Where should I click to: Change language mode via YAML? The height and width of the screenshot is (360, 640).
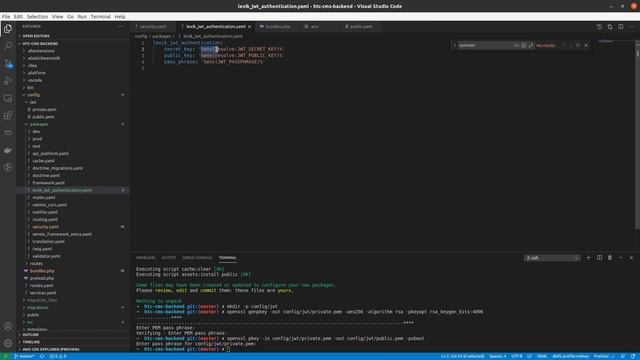[x=542, y=356]
